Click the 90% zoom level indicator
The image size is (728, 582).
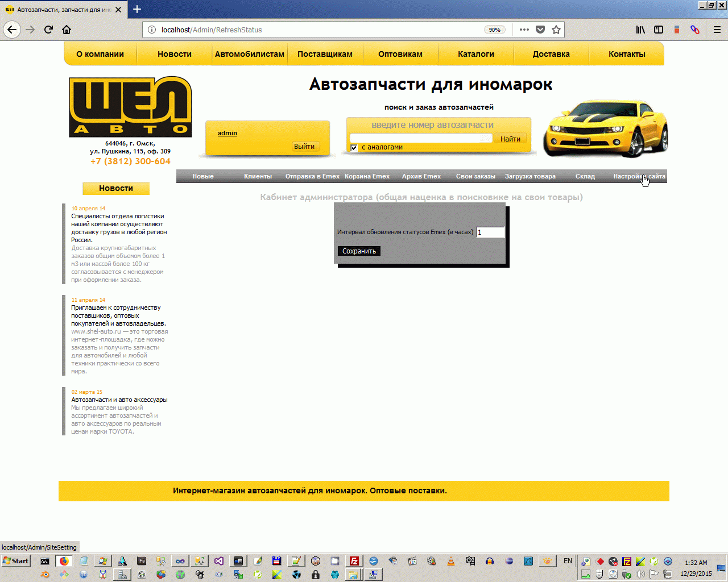pyautogui.click(x=495, y=30)
